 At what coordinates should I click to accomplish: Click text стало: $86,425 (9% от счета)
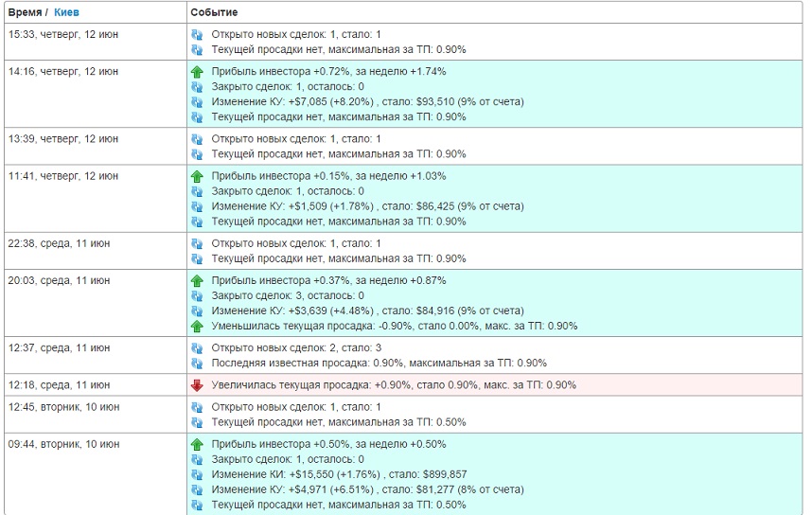click(x=453, y=206)
